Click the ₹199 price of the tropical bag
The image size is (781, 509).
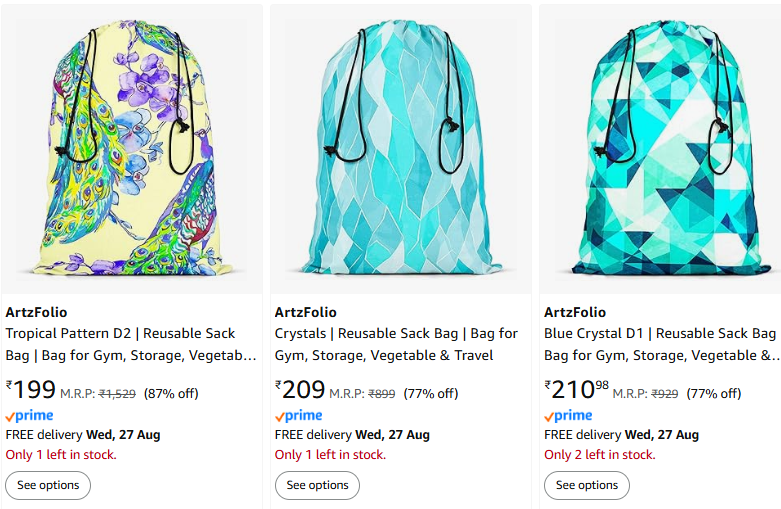pyautogui.click(x=30, y=389)
